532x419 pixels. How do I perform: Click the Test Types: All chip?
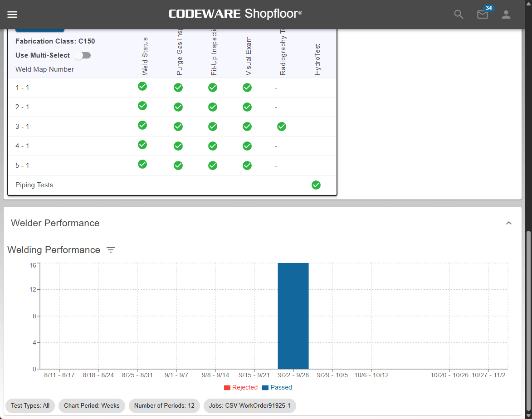click(x=30, y=405)
